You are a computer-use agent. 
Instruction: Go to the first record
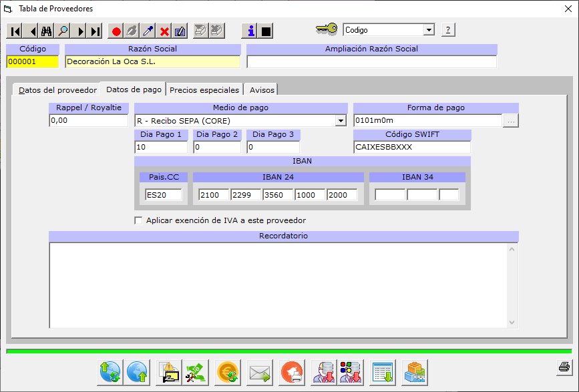(x=15, y=31)
